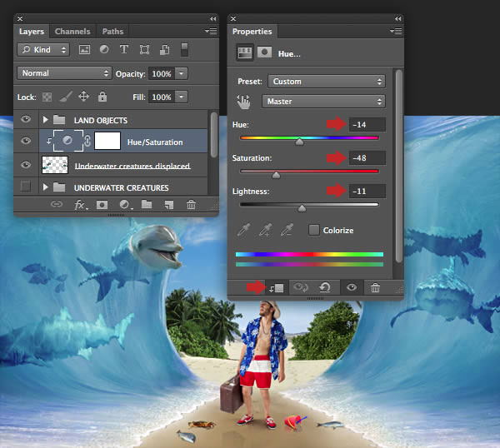Hide Underwater creatures displaced layer
Viewport: 500px width, 448px height.
point(26,164)
